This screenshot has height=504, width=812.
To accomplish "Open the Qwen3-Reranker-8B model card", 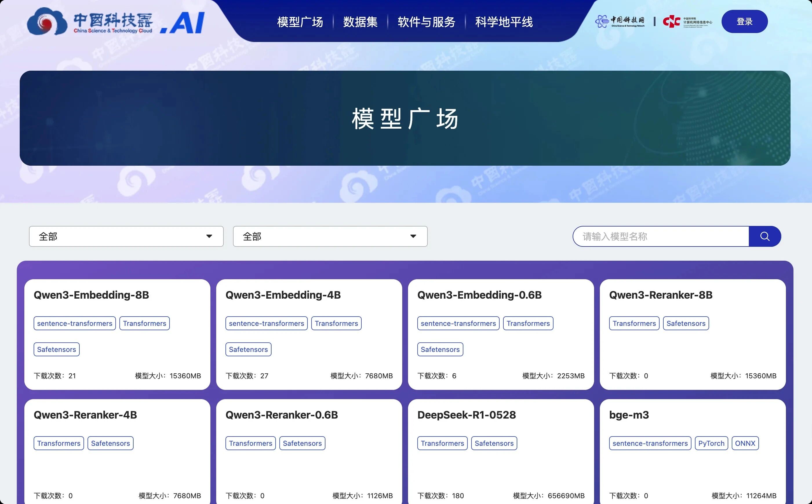I will pos(693,334).
